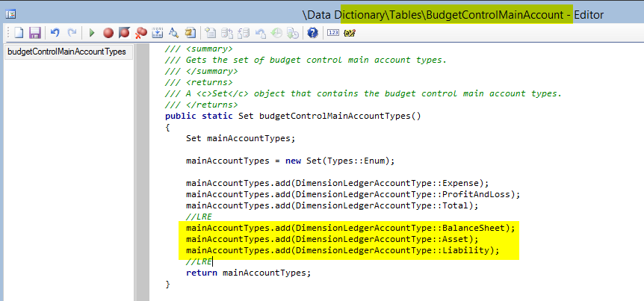
Task: Undo the last edit with the blue arrow
Action: (55, 33)
